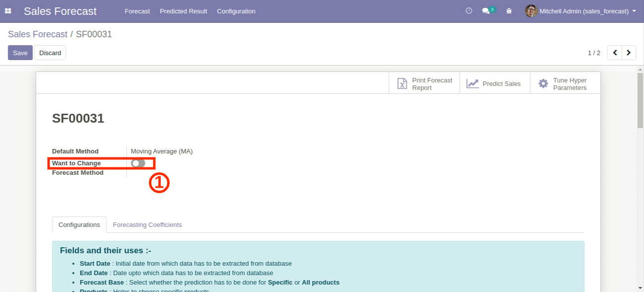Open the conversations chat icon
The width and height of the screenshot is (644, 292).
point(486,11)
